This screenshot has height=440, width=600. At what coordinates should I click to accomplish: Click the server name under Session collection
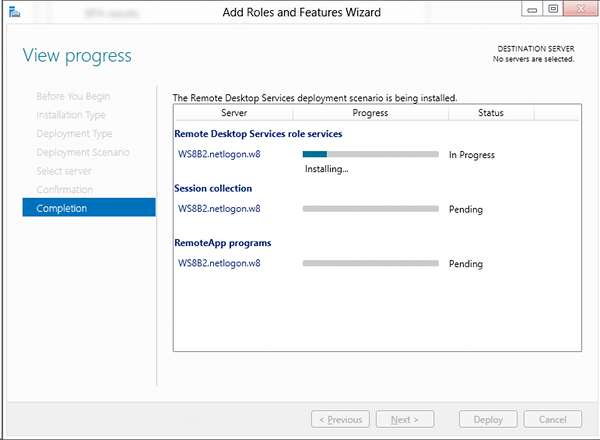click(219, 209)
